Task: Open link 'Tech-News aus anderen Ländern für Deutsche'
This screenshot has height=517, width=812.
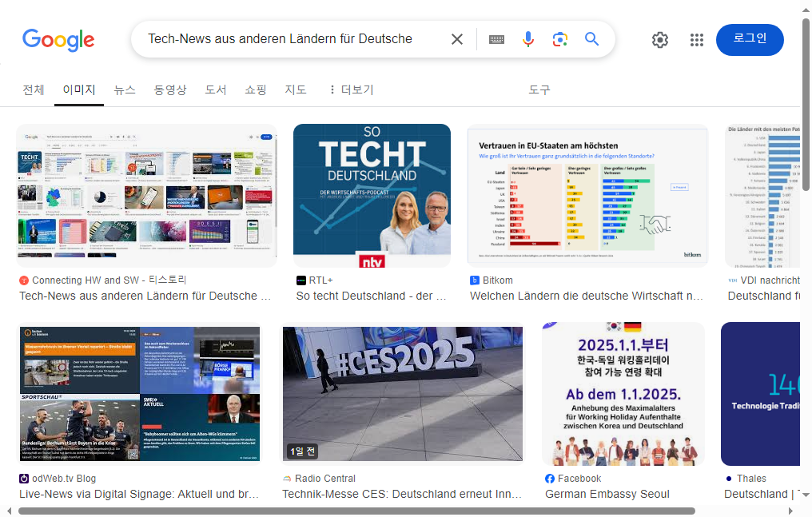Action: click(x=145, y=296)
